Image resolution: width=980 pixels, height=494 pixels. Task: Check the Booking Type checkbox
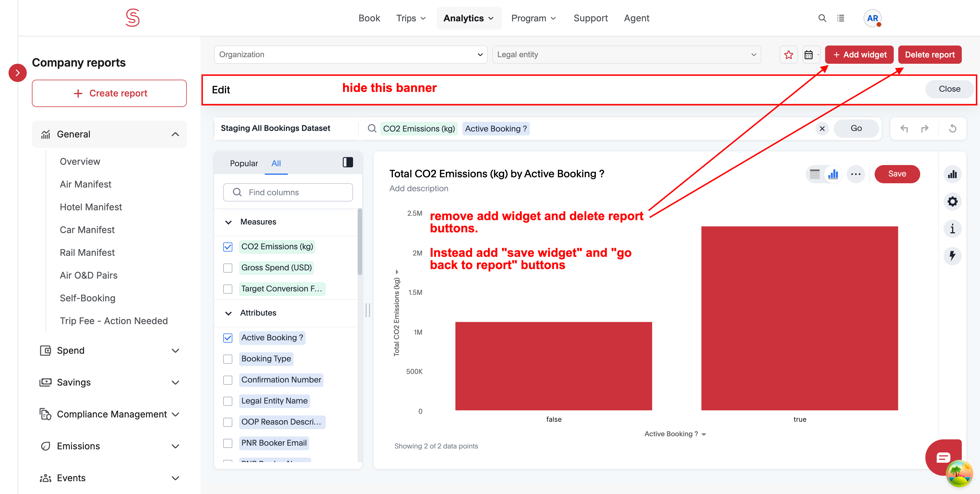[228, 359]
